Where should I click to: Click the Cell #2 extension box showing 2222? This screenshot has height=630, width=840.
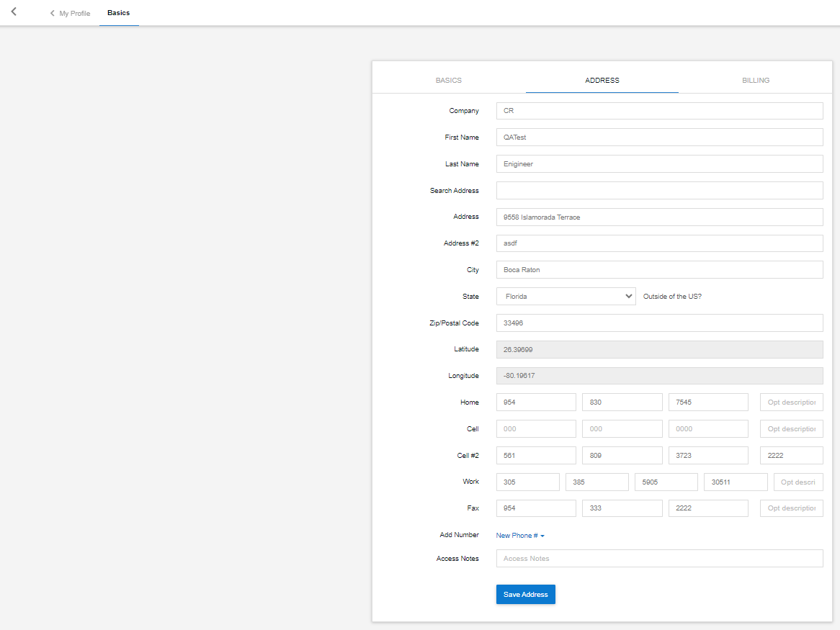pos(791,455)
